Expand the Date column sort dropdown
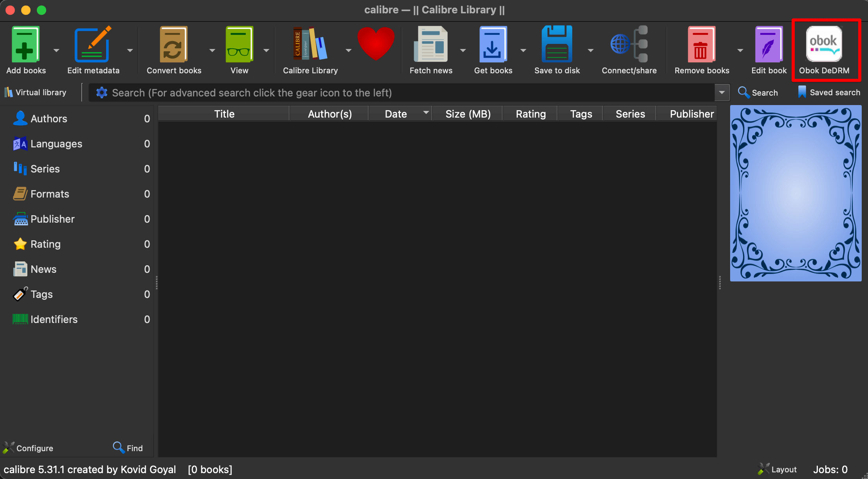This screenshot has width=868, height=479. (425, 113)
